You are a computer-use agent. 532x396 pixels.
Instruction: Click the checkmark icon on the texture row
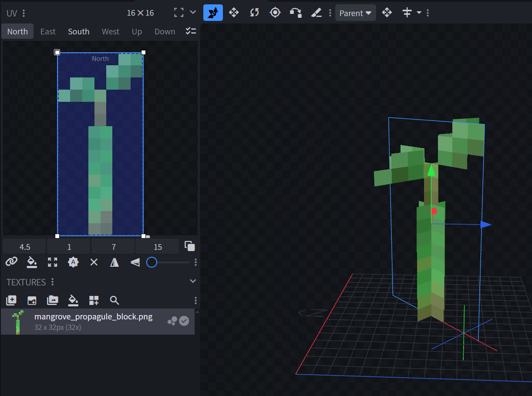[x=184, y=321]
